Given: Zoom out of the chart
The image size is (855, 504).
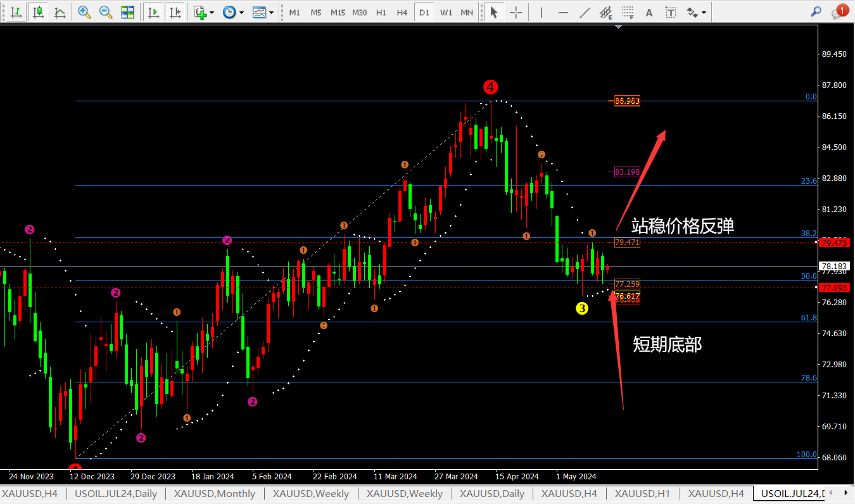Looking at the screenshot, I should (x=106, y=12).
